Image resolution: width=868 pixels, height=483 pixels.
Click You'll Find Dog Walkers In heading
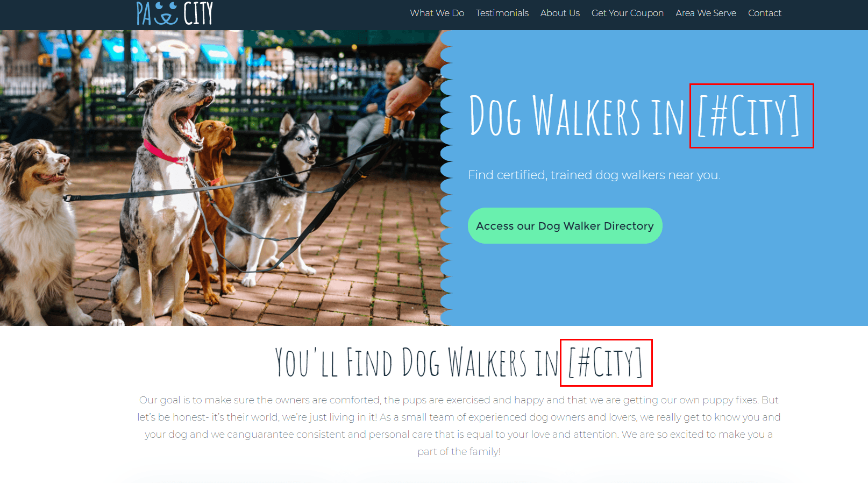[x=417, y=363]
